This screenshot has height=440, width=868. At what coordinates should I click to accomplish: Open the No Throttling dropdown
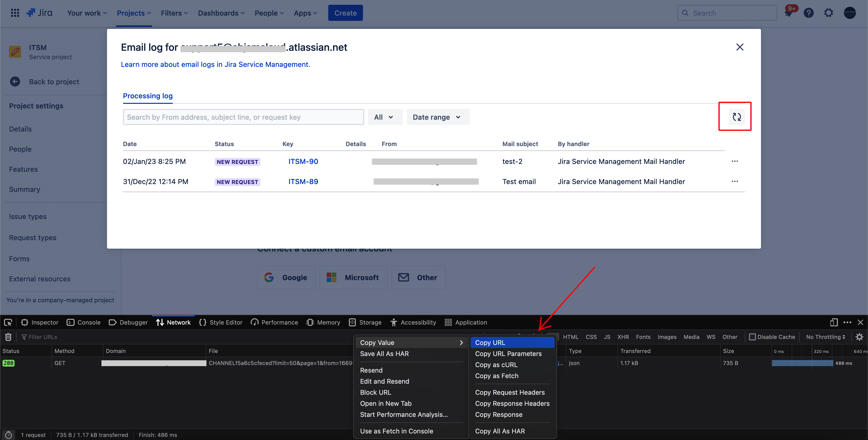tap(825, 337)
